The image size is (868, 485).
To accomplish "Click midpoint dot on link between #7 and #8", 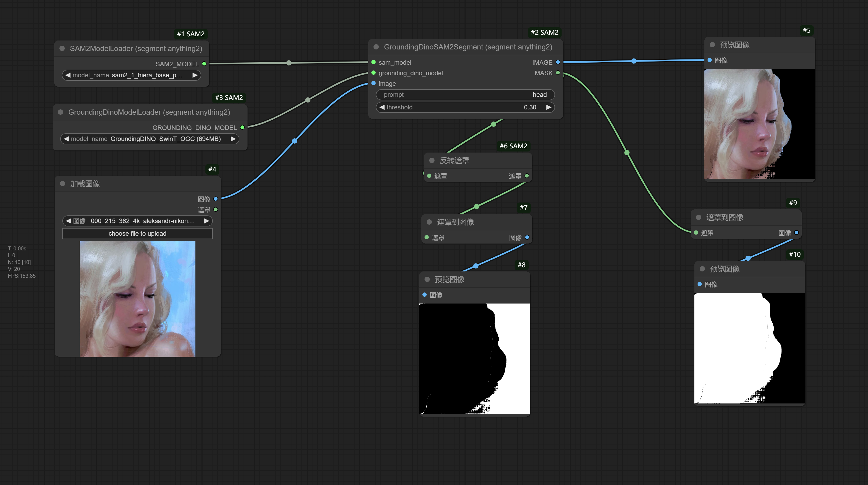I will click(x=476, y=266).
